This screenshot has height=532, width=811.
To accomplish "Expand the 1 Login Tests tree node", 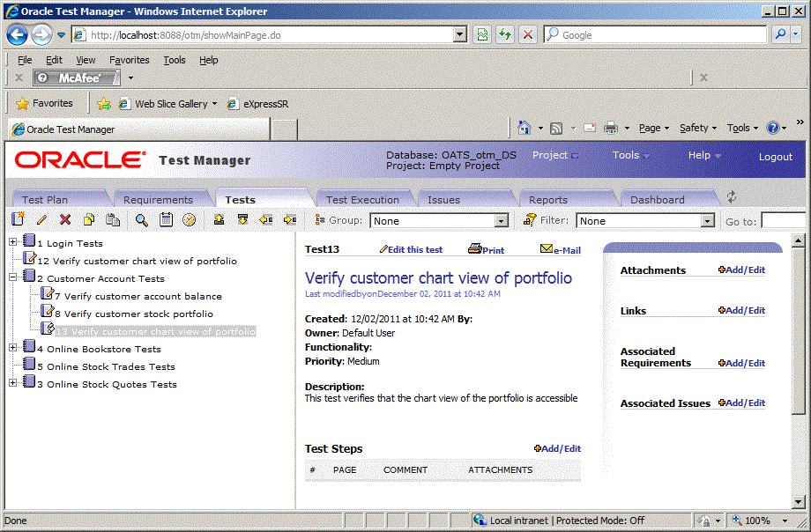I will click(x=13, y=241).
